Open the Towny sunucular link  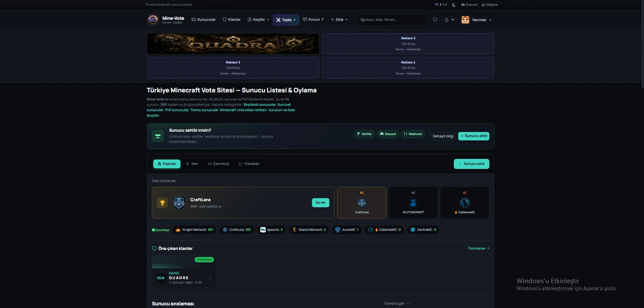pos(204,110)
